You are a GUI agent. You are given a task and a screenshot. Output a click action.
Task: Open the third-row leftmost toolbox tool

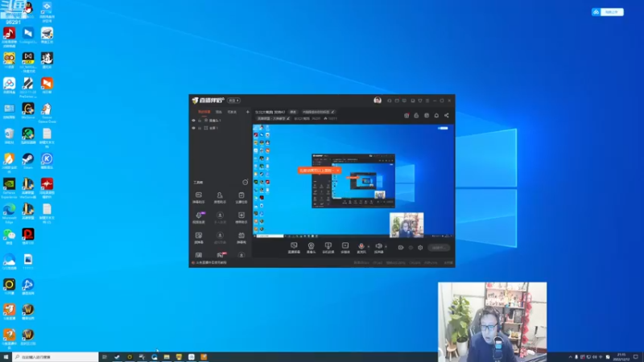click(198, 237)
